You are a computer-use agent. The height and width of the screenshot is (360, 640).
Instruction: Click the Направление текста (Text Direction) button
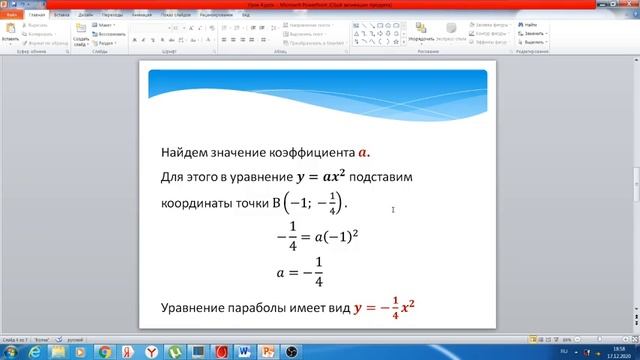click(308, 25)
